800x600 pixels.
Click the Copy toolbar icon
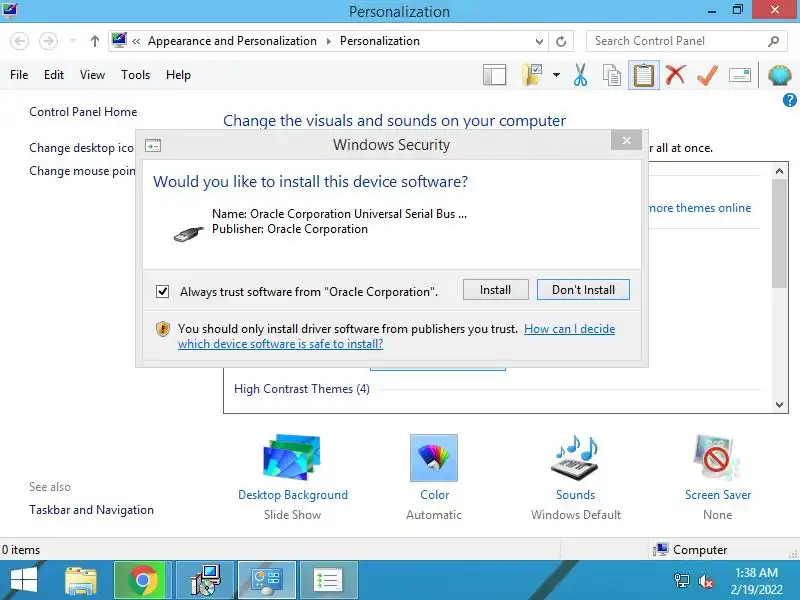pyautogui.click(x=612, y=76)
